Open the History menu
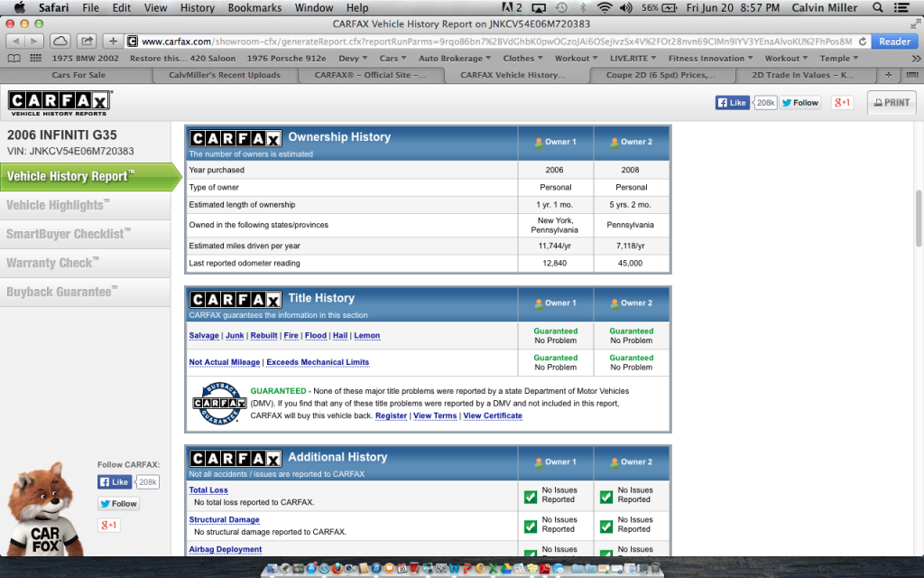Screen dimensions: 924x578 (198, 7)
